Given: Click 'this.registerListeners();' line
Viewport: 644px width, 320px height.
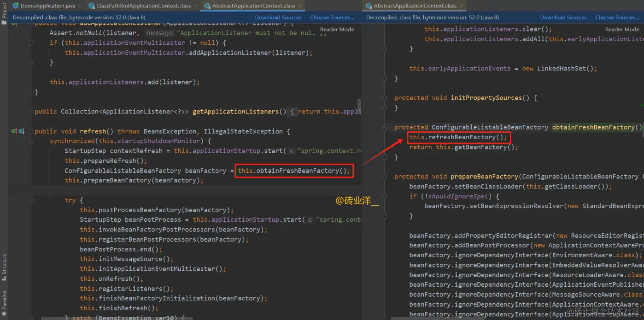Looking at the screenshot, I should [127, 289].
